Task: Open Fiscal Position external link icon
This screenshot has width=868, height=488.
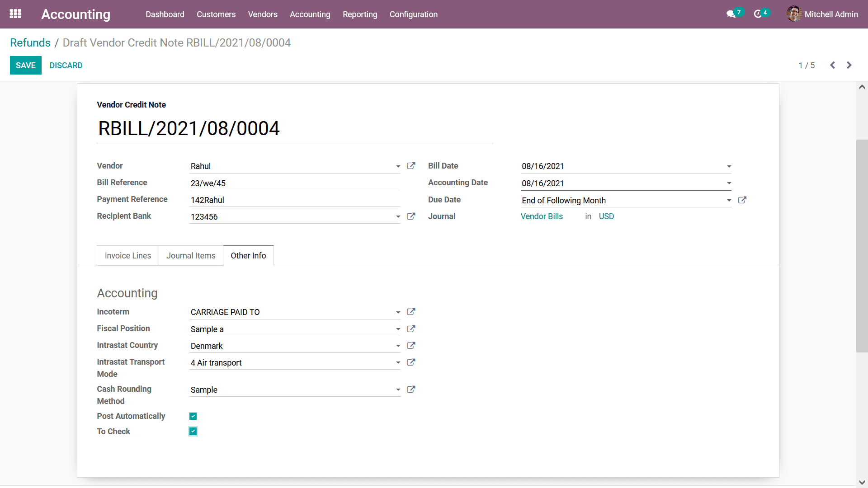Action: pos(411,329)
